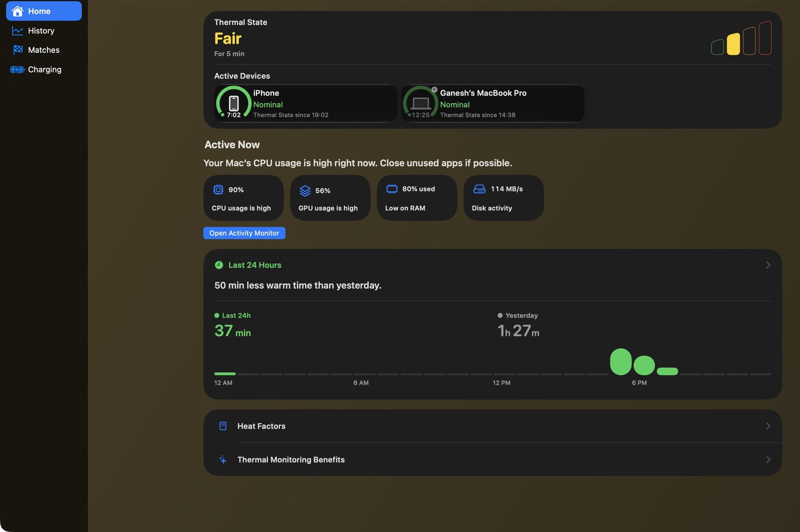Click the CPU chip icon
The image size is (800, 532).
(218, 190)
